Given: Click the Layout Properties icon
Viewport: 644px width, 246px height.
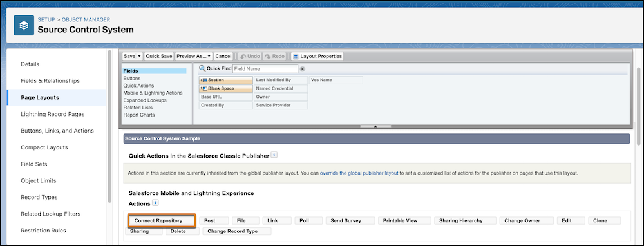Looking at the screenshot, I should point(295,56).
